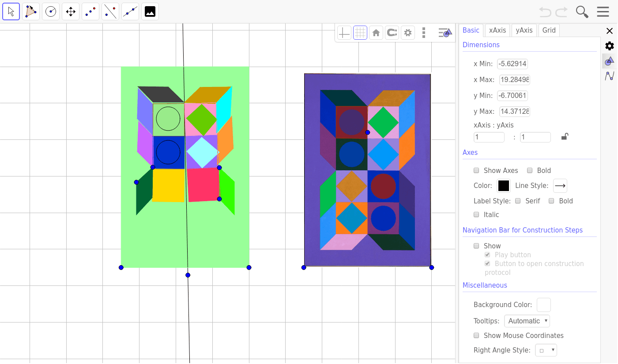Image resolution: width=618 pixels, height=364 pixels.
Task: Open the three-dot more options menu
Action: [x=424, y=33]
